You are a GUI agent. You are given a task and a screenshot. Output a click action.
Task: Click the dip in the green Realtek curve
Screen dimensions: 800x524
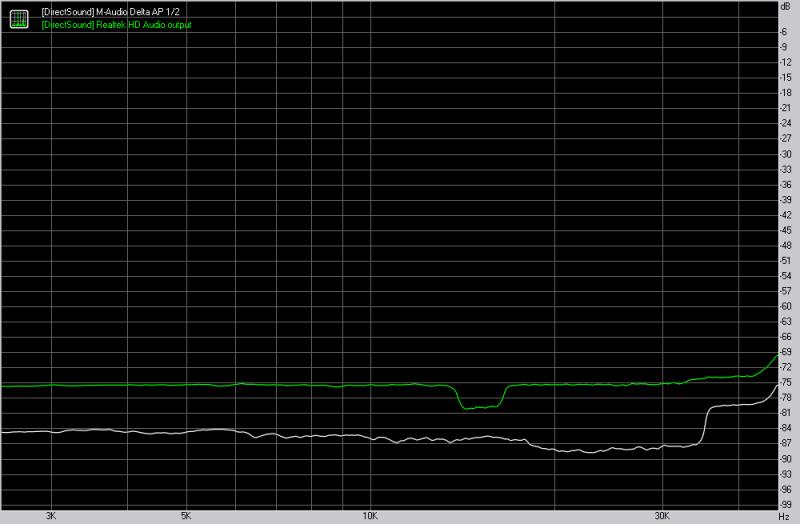(x=478, y=406)
